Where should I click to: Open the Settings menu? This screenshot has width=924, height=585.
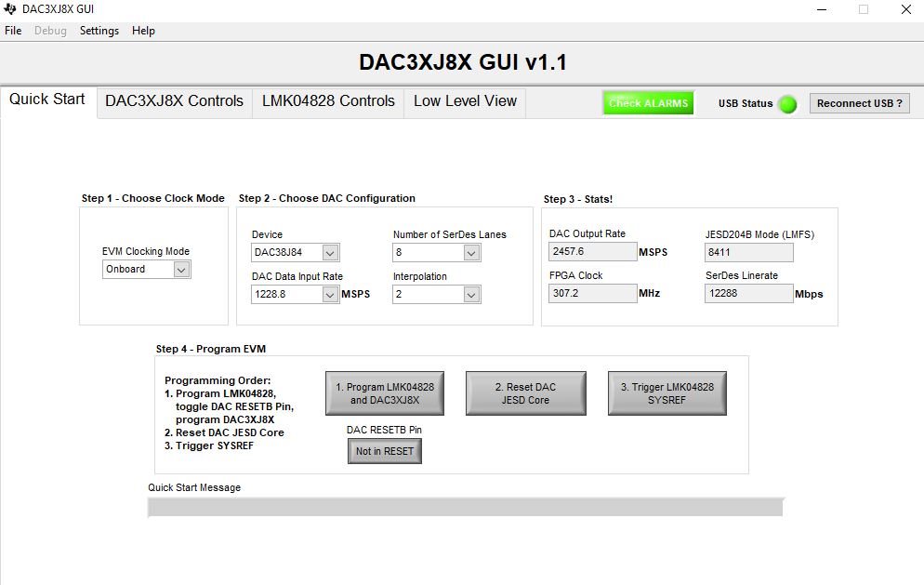99,31
